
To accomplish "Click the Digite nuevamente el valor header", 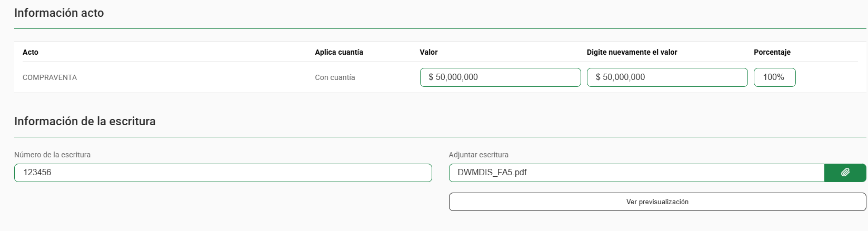I will [632, 52].
